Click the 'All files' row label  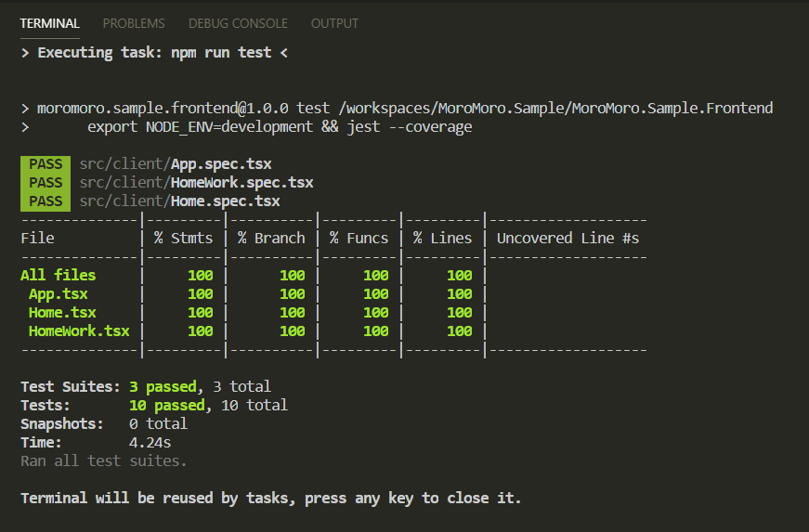click(x=58, y=275)
